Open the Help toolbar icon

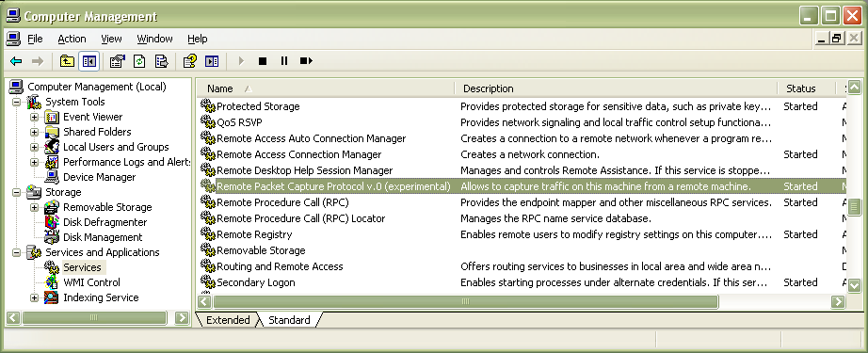tap(189, 61)
